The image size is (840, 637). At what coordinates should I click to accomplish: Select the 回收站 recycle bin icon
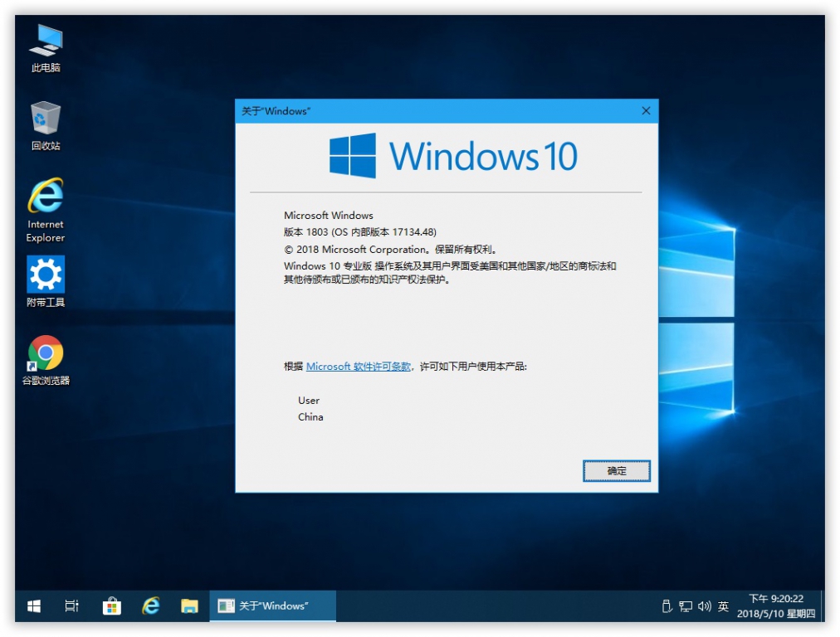[x=46, y=126]
